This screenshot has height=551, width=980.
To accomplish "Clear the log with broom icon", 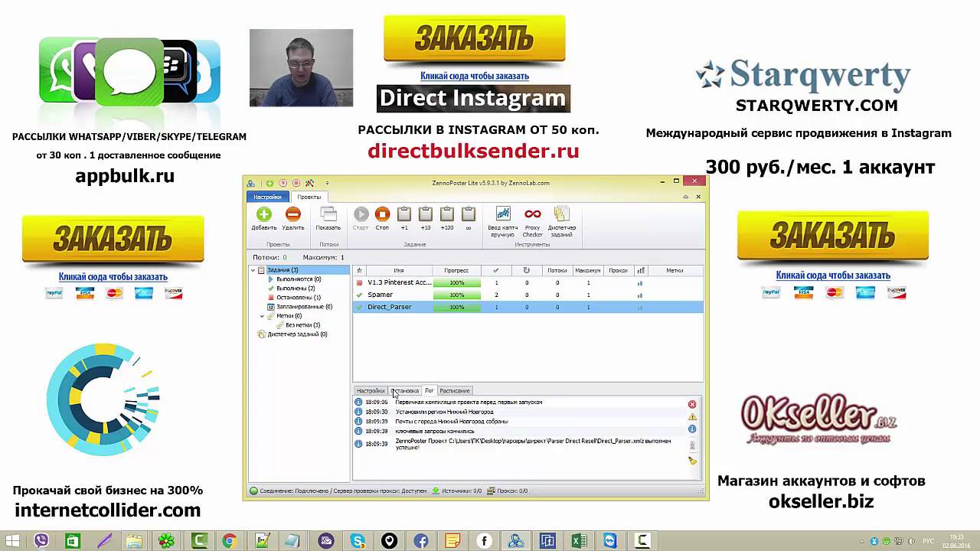I will tap(692, 461).
